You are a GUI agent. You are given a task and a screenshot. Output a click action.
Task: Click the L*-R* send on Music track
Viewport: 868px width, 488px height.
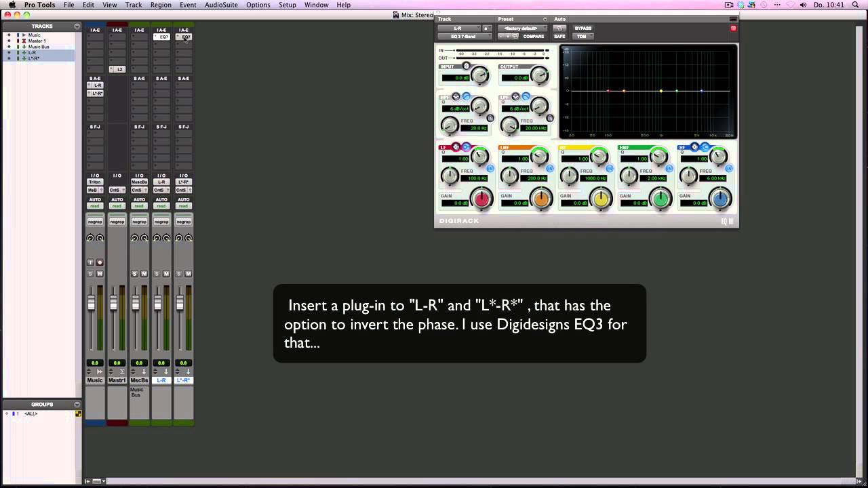pos(95,93)
